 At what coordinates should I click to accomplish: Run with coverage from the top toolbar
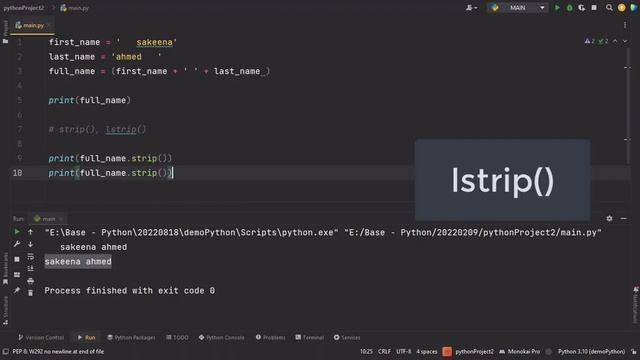tap(582, 7)
